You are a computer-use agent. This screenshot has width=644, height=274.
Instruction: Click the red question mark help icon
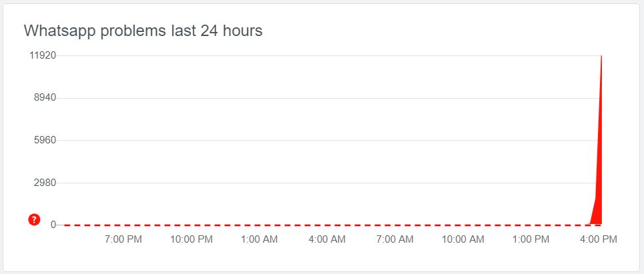35,220
